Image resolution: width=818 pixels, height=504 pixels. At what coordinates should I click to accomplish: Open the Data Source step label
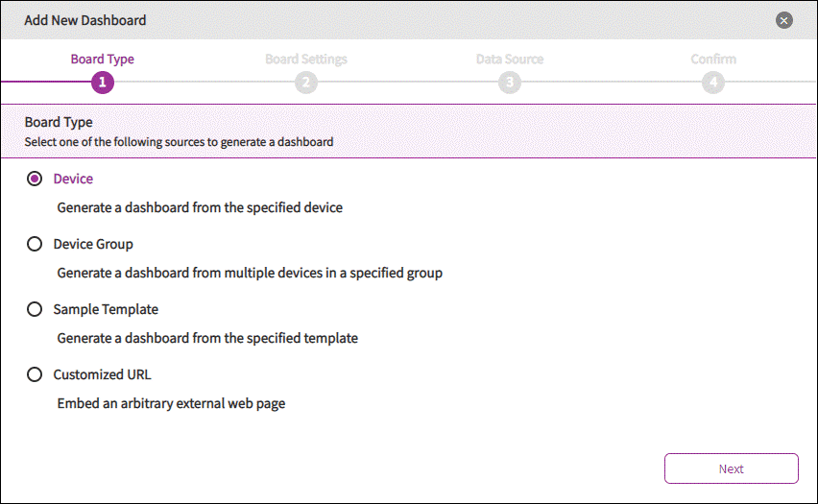pos(510,60)
